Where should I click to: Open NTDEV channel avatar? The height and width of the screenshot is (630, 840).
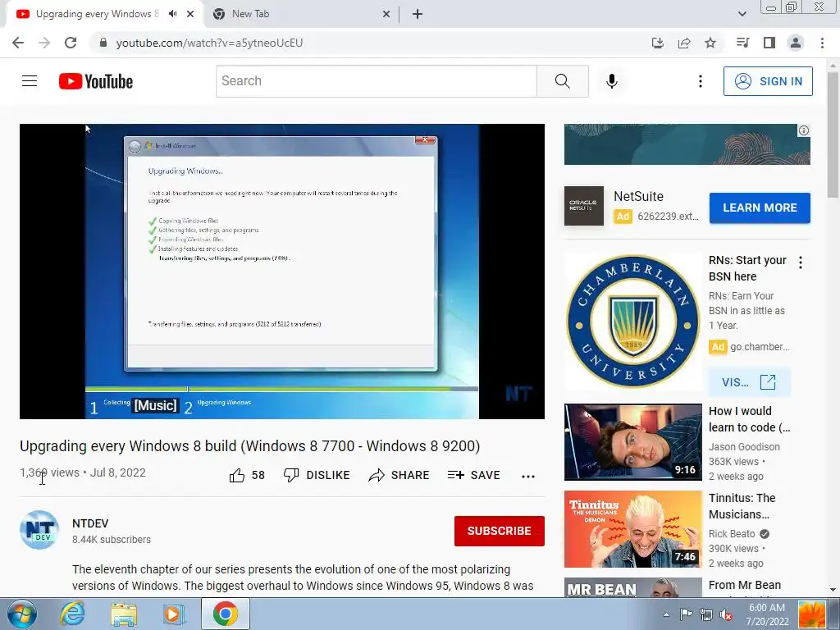(x=39, y=530)
